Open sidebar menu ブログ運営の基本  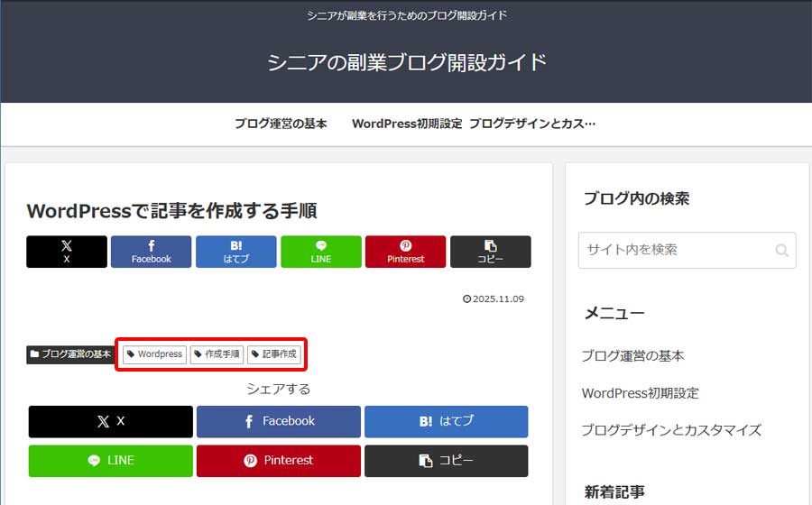coord(632,356)
